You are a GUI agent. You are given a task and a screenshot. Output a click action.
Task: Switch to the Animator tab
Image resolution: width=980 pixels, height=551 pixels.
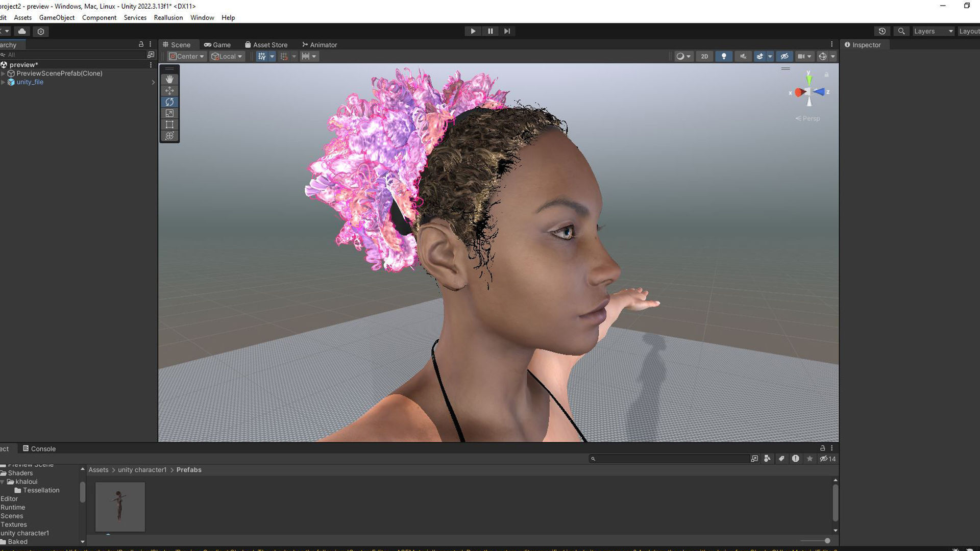(x=320, y=45)
